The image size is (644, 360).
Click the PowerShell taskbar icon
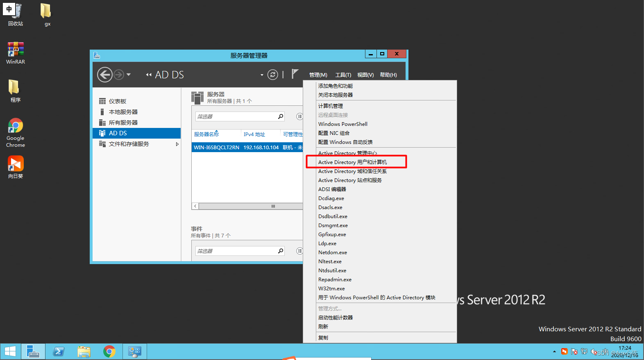click(x=59, y=351)
